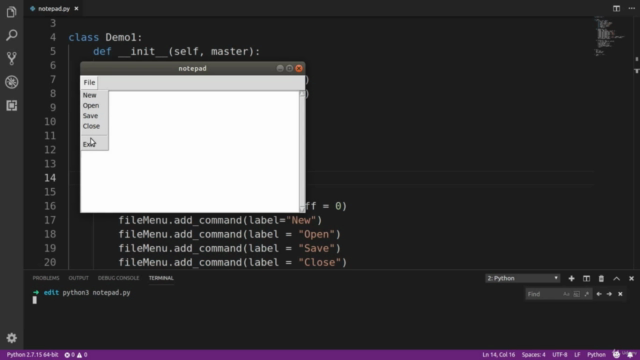Switch to the PROBLEMS panel tab
This screenshot has width=640, height=360.
pos(46,278)
